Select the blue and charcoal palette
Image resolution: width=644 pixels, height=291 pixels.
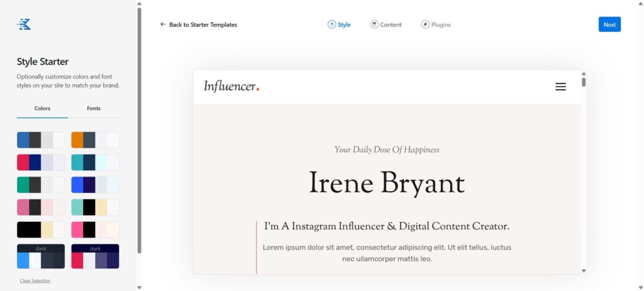pos(41,140)
